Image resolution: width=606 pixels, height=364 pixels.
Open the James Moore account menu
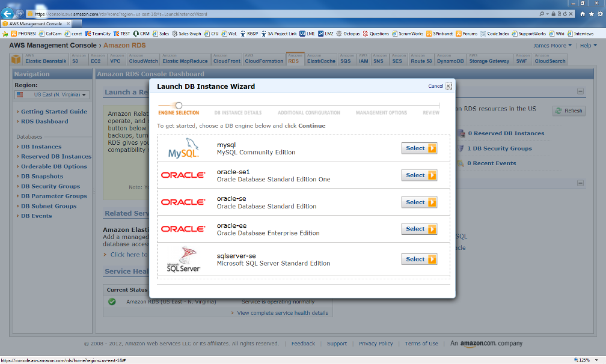[552, 46]
